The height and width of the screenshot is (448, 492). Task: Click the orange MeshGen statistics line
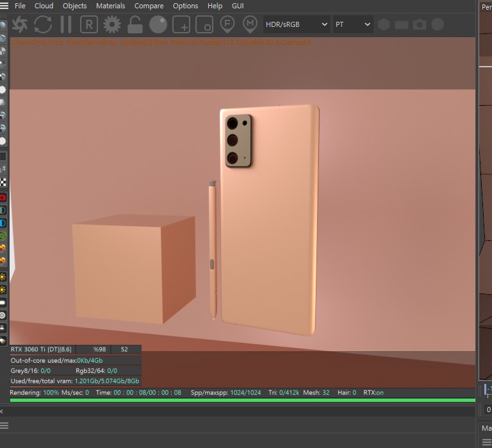pos(161,42)
